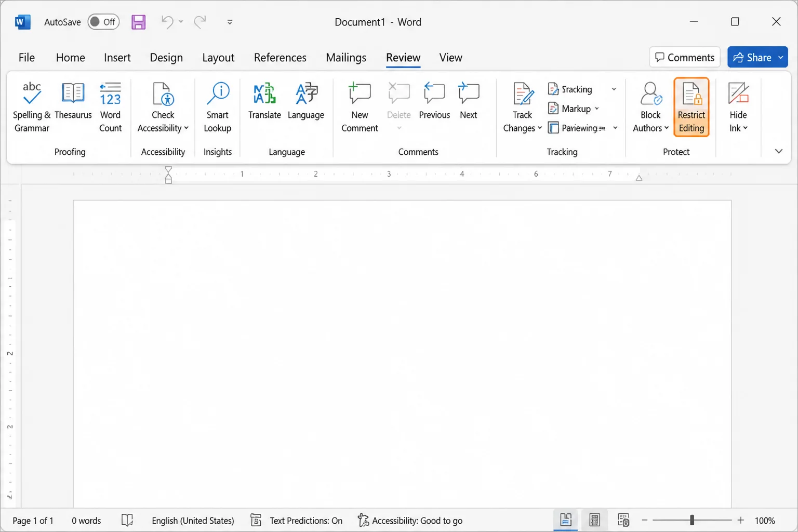Open the Language options
The height and width of the screenshot is (532, 798).
(306, 101)
